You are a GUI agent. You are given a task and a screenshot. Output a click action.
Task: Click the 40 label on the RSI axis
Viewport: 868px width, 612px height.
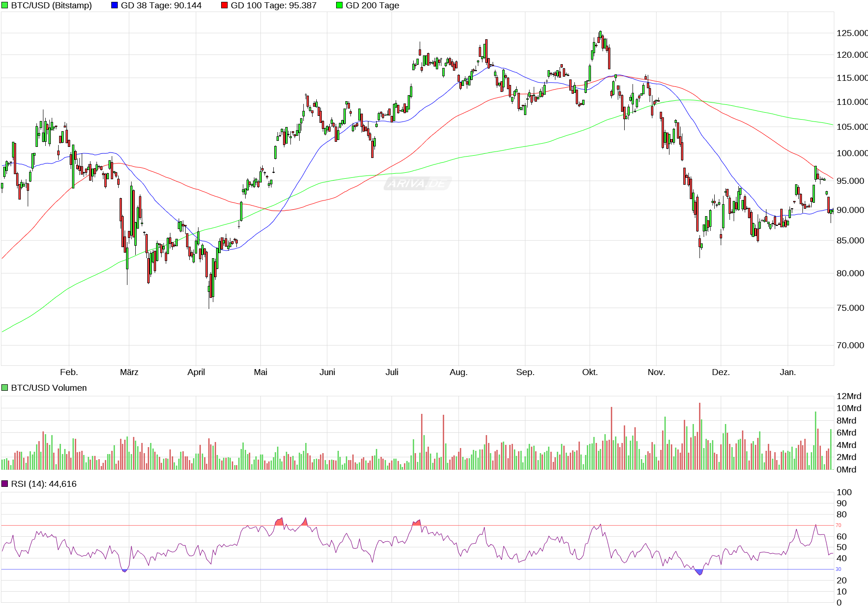pos(842,558)
